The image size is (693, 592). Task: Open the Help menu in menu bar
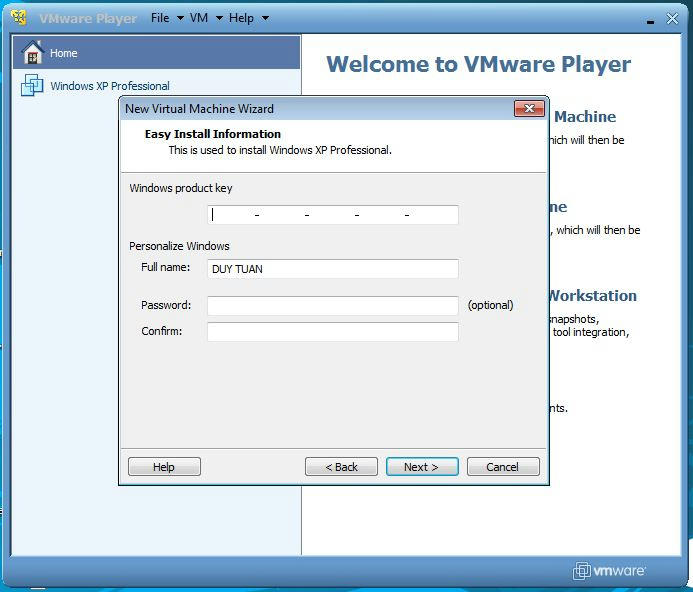coord(241,18)
